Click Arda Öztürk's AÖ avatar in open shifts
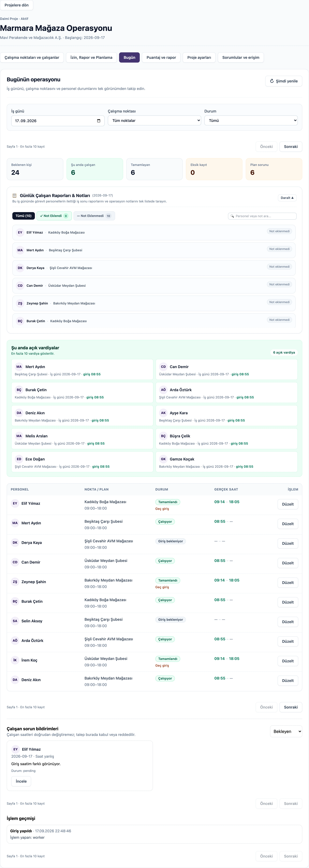 click(x=163, y=390)
